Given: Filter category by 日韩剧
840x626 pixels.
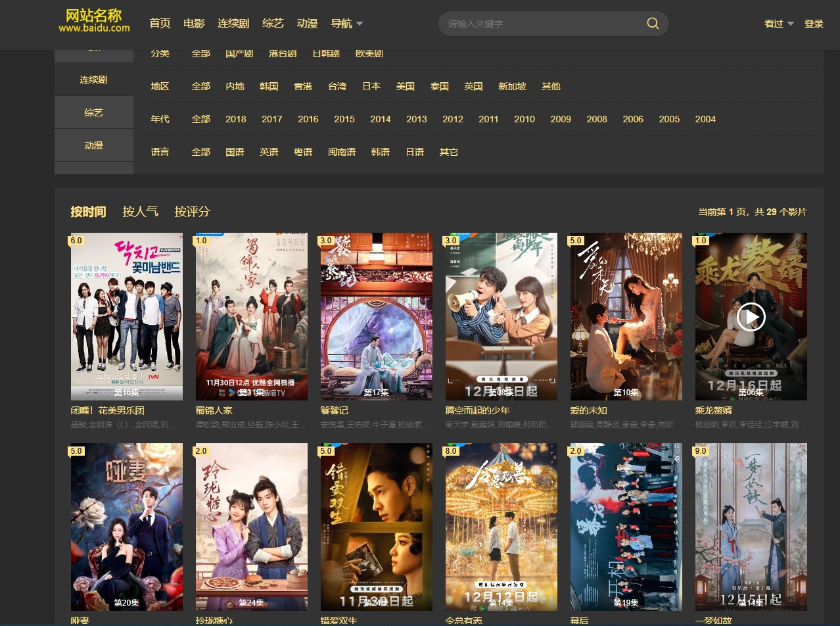Looking at the screenshot, I should [x=326, y=53].
